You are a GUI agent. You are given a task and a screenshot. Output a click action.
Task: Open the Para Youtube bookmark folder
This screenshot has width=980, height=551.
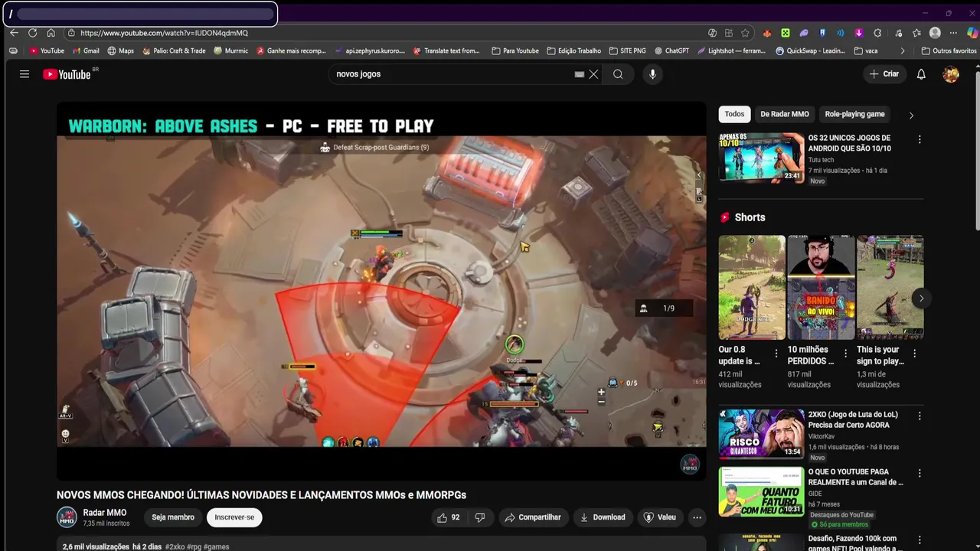click(514, 51)
